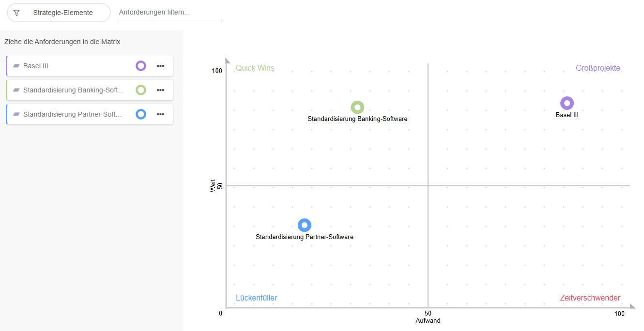This screenshot has width=644, height=331.
Task: Click the Standardisierung Banking-Software list item icon
Action: pyautogui.click(x=16, y=90)
